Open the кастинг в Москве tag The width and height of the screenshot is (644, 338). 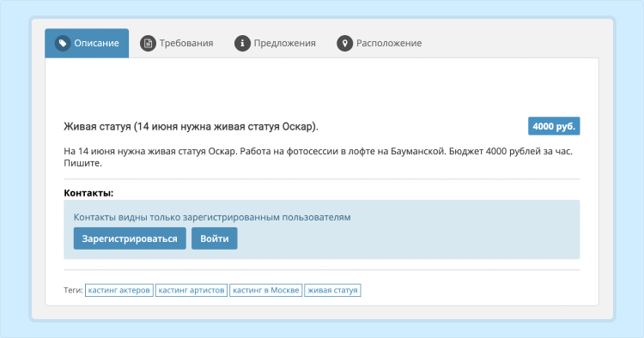(265, 290)
